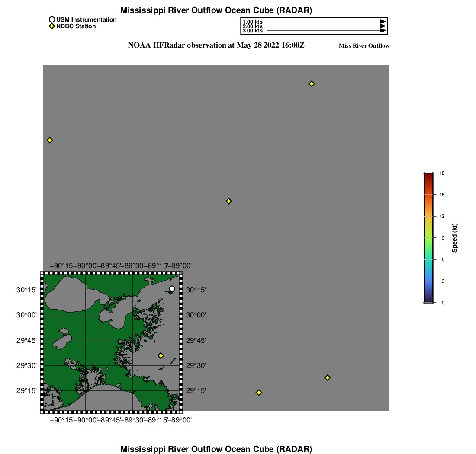Viewport: 476px width, 454px height.
Task: Click the NOAA HFRadar observation timestamp text
Action: tap(216, 45)
